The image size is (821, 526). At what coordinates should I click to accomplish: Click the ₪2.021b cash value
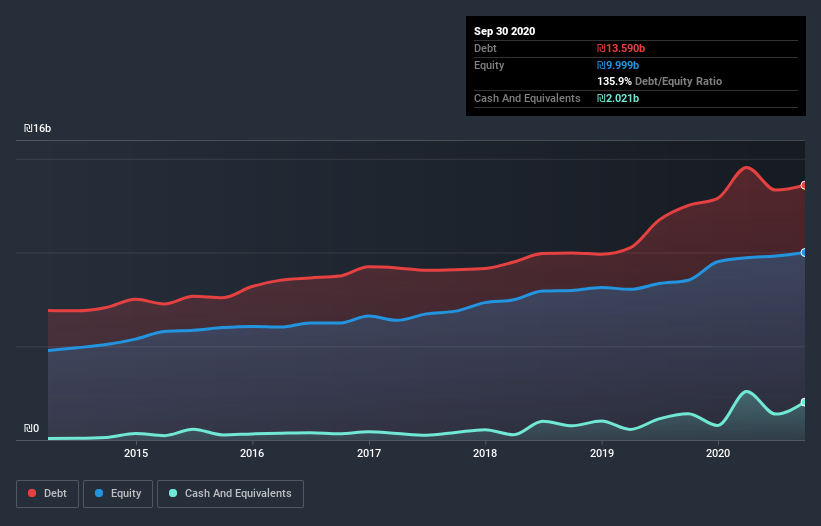coord(618,98)
